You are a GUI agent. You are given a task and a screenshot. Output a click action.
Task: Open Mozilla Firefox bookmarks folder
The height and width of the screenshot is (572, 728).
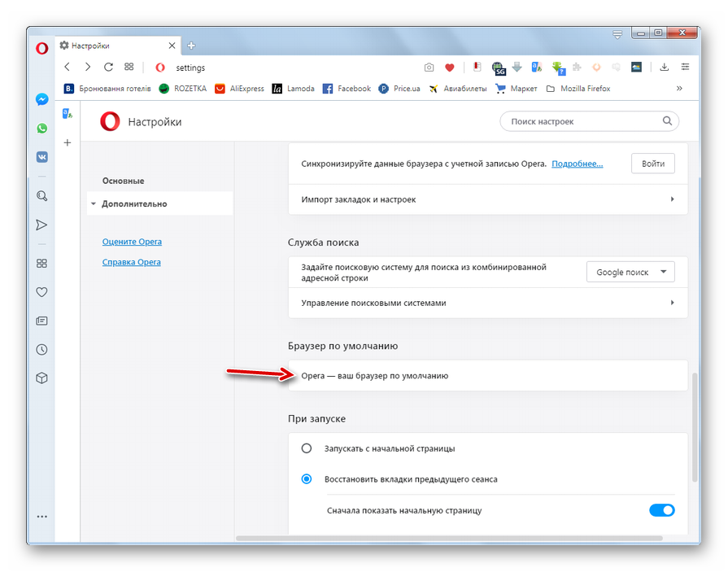[578, 88]
